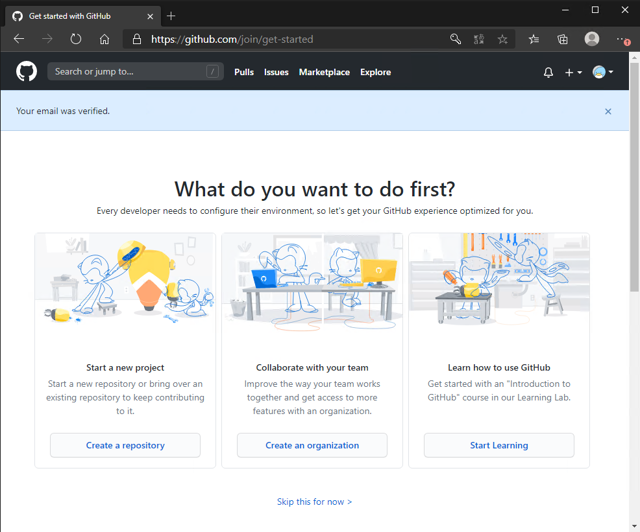Open the notifications bell
The height and width of the screenshot is (532, 640).
(548, 72)
